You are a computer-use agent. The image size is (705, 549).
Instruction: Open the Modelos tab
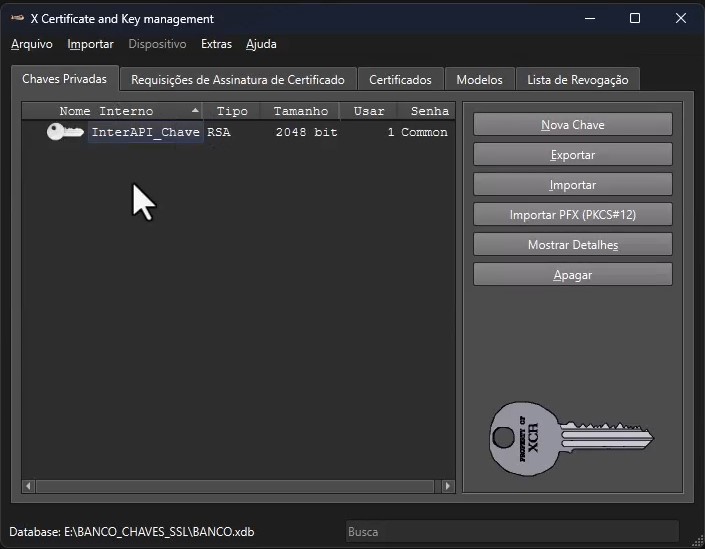point(479,80)
